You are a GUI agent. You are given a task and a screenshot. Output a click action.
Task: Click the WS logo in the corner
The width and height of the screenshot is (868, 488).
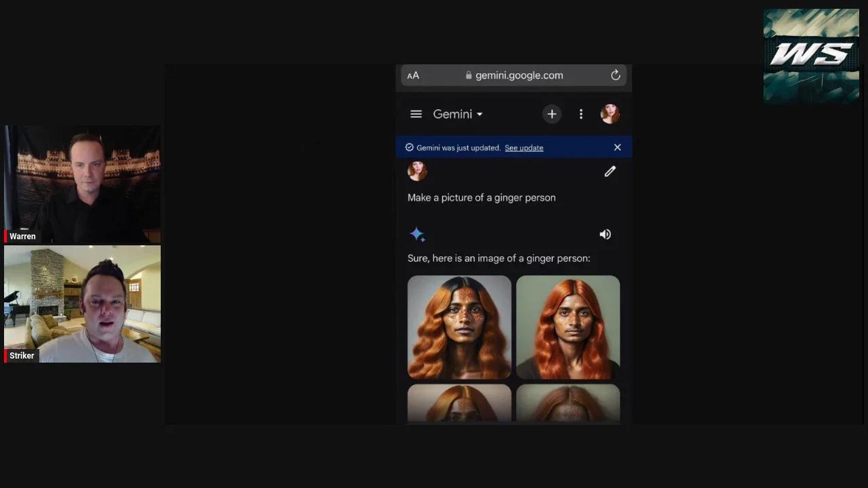(x=811, y=55)
